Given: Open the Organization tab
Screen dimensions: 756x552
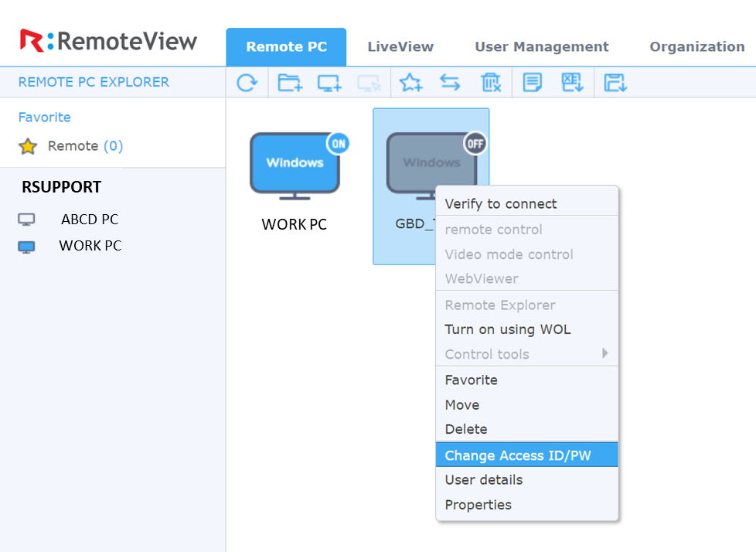Looking at the screenshot, I should coord(697,46).
